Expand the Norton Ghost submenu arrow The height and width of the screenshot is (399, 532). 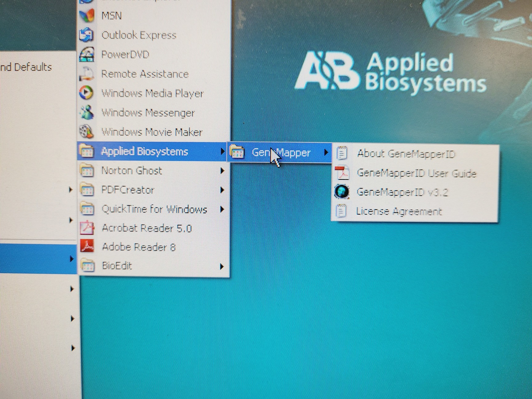click(x=222, y=171)
